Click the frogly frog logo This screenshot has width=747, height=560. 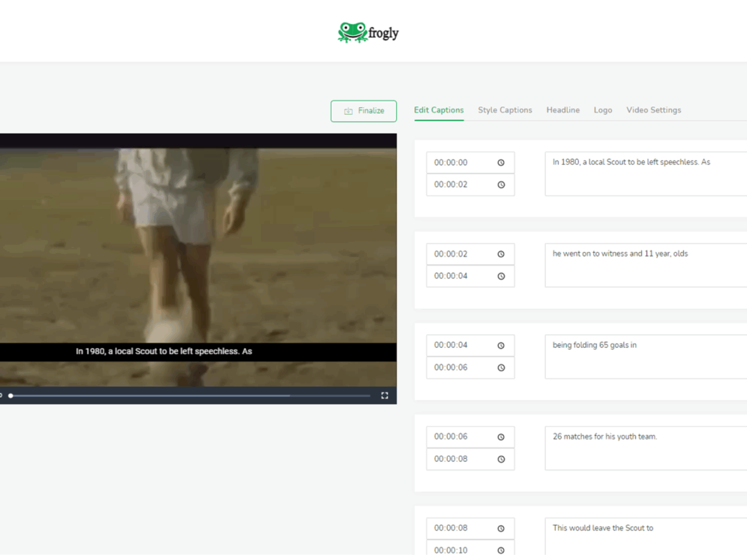[368, 32]
